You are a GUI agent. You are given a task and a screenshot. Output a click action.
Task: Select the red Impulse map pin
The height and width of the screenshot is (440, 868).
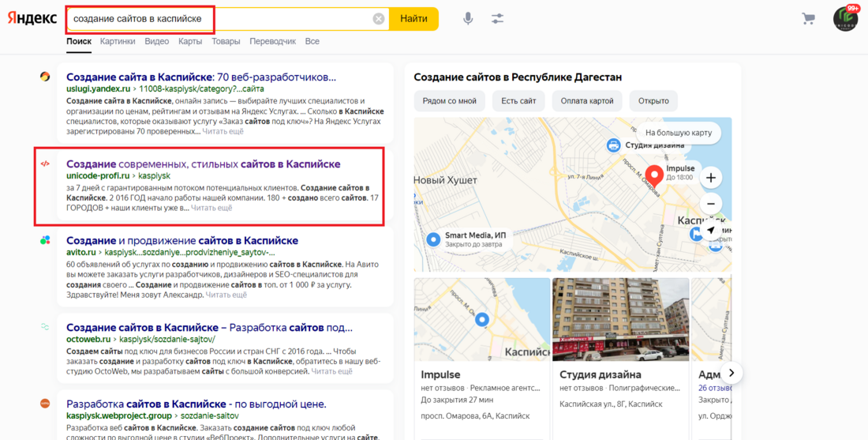click(x=654, y=175)
